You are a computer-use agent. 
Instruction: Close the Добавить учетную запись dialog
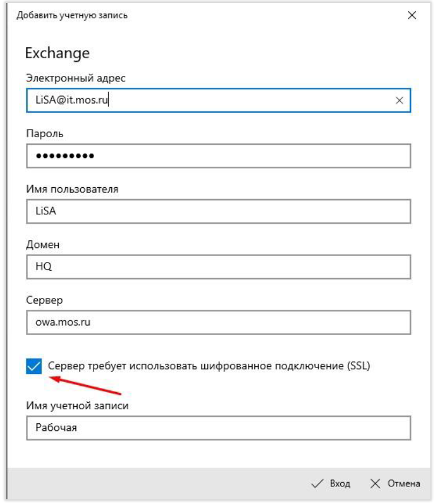click(x=412, y=15)
